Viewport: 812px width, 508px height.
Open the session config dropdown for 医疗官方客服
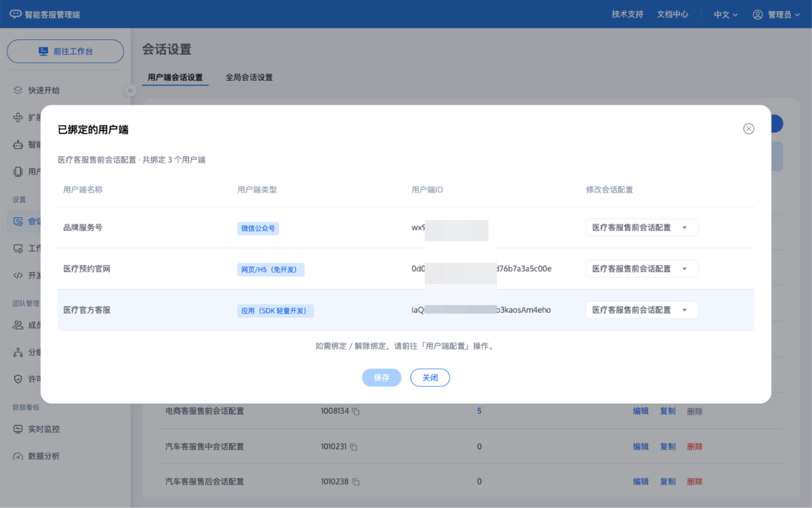(x=642, y=310)
